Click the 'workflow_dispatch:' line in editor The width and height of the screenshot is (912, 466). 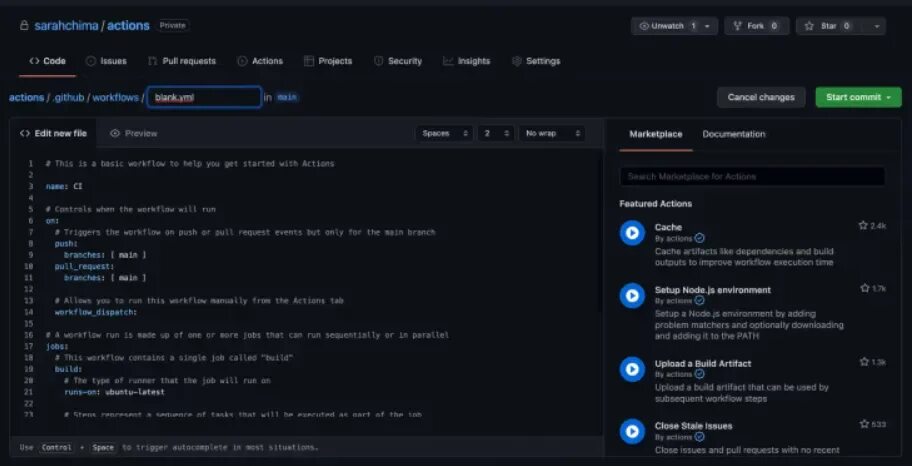(96, 312)
